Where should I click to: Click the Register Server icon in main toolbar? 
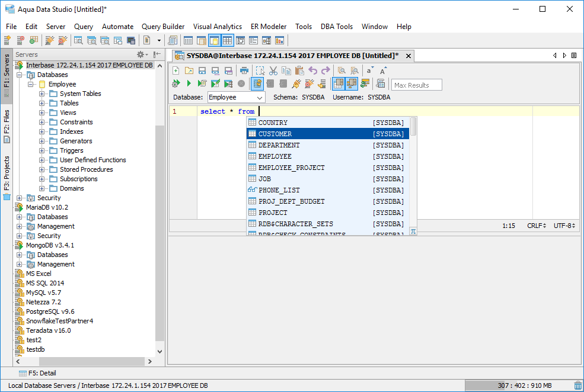7,40
